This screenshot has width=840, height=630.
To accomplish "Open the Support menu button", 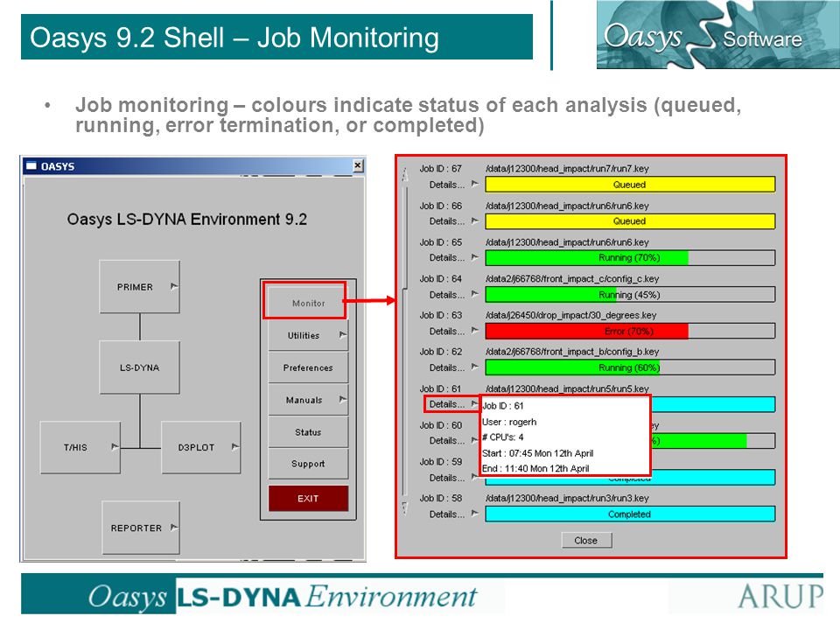I will [x=308, y=464].
